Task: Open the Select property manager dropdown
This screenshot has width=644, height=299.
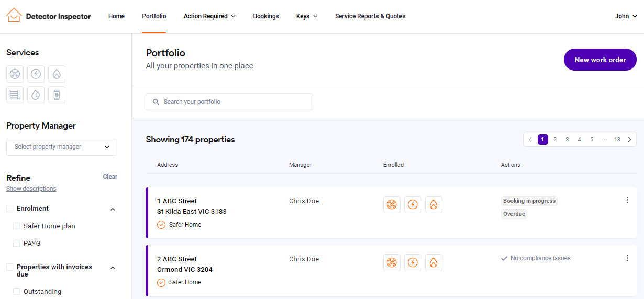Action: (x=62, y=147)
